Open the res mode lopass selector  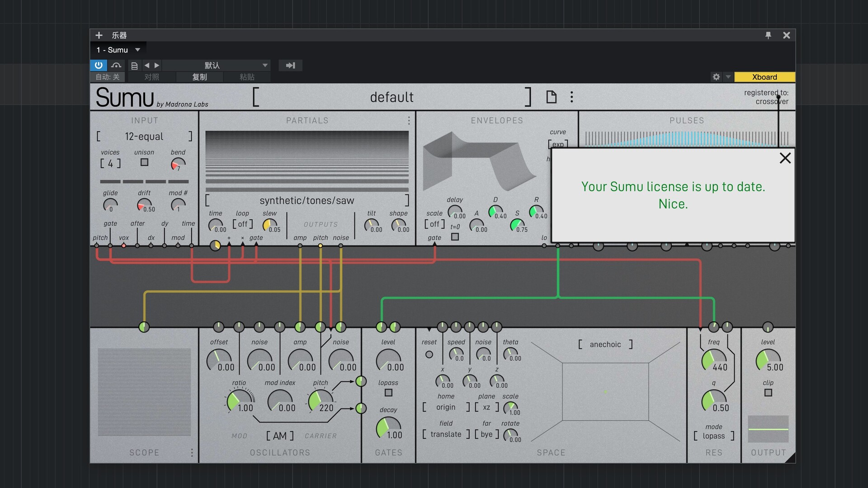pyautogui.click(x=714, y=436)
